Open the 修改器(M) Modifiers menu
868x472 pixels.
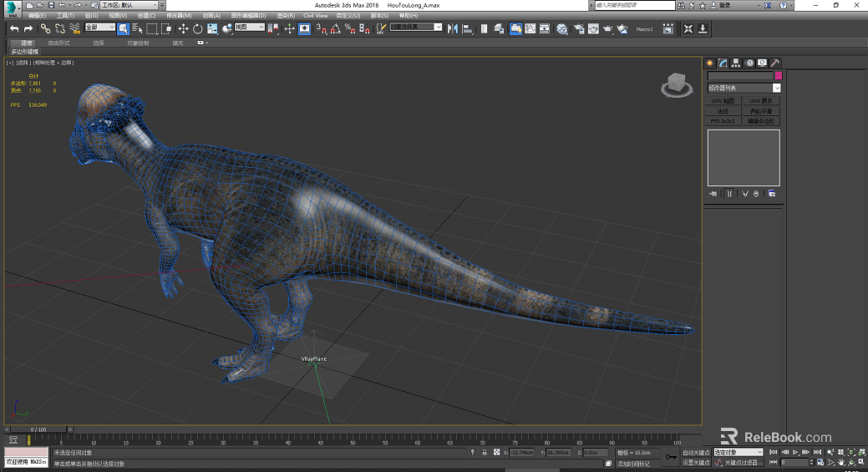[180, 16]
